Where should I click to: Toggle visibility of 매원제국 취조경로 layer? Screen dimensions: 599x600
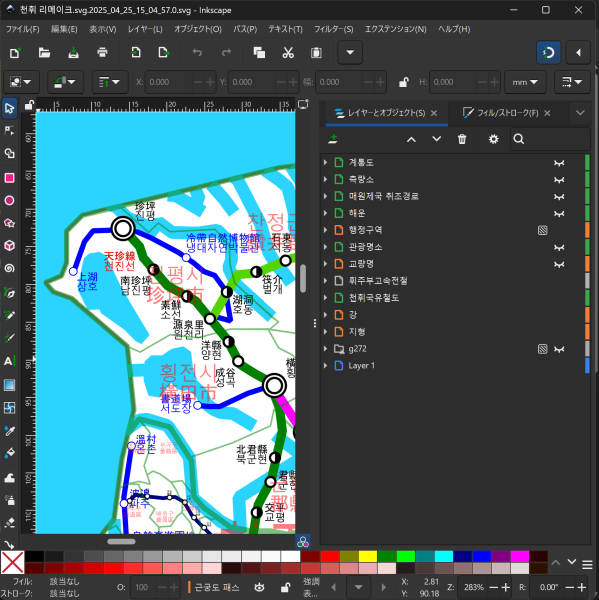(x=559, y=197)
